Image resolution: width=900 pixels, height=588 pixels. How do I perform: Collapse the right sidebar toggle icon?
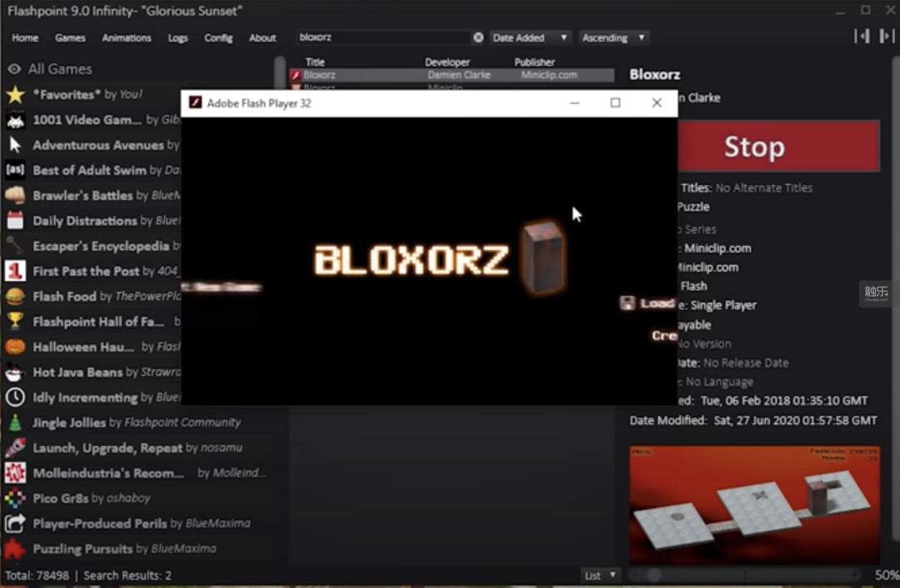tap(887, 37)
